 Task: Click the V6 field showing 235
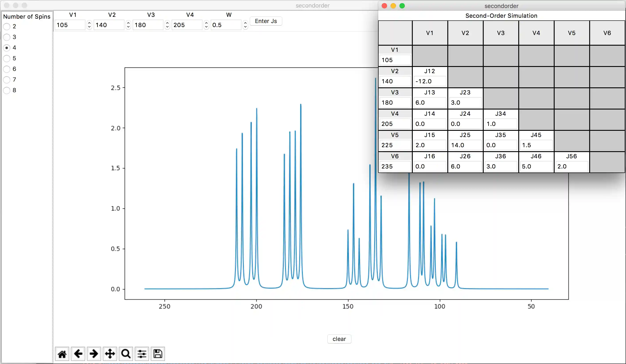pos(395,166)
